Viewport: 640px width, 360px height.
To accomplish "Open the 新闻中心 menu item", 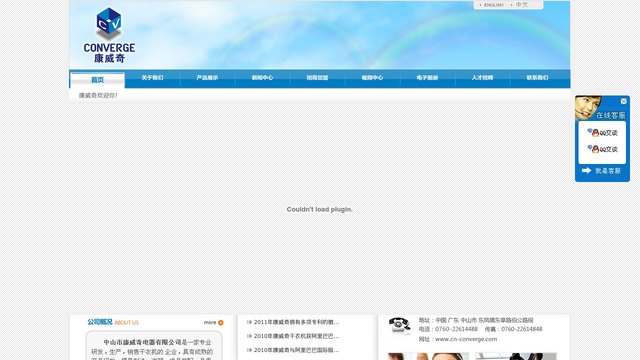I will (262, 78).
